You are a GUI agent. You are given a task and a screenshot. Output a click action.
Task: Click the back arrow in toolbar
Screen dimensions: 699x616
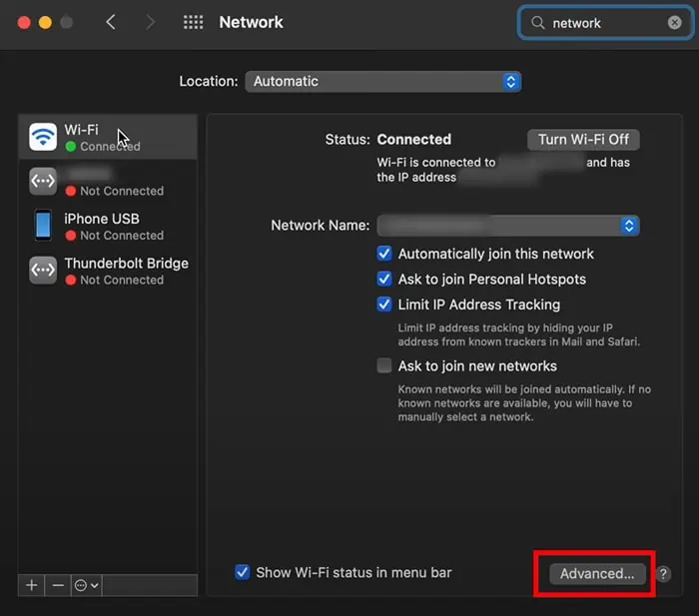(x=111, y=22)
